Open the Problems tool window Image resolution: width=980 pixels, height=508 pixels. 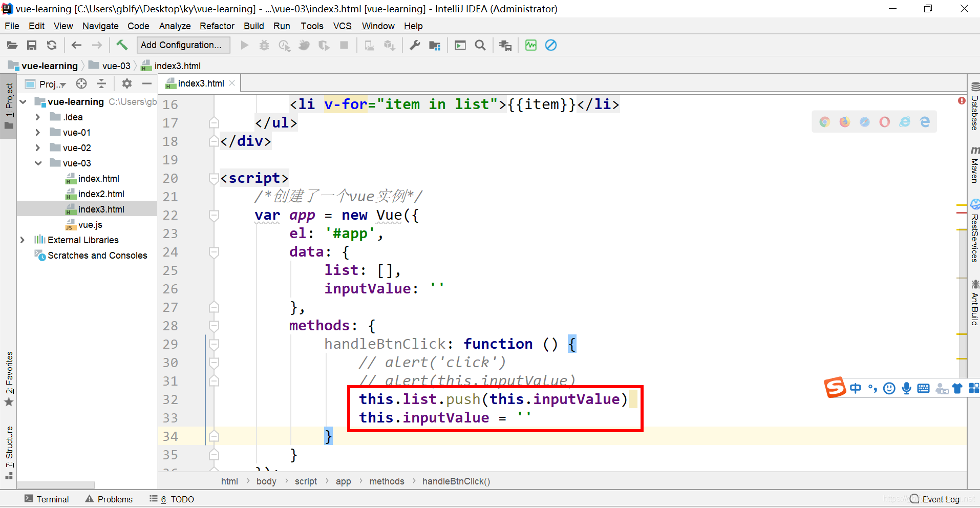pos(109,499)
